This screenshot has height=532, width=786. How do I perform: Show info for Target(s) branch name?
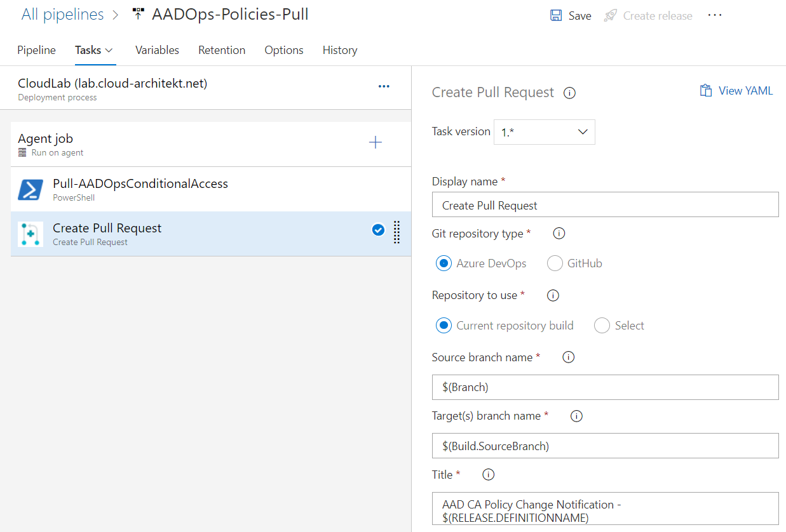tap(577, 416)
